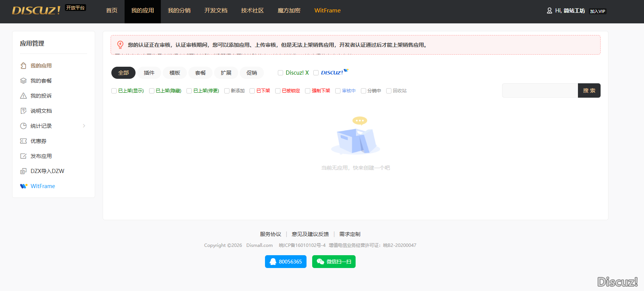Click the help document icon for 说明文档

pyautogui.click(x=23, y=111)
